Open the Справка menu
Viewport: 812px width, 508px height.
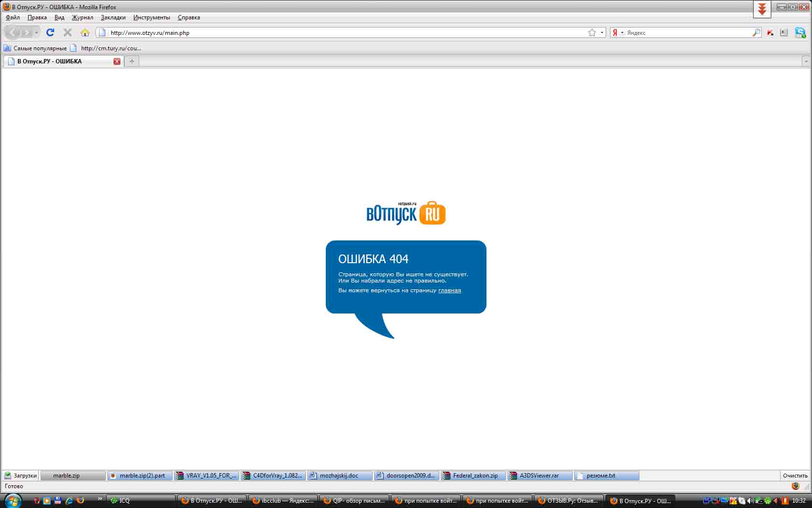(x=189, y=17)
